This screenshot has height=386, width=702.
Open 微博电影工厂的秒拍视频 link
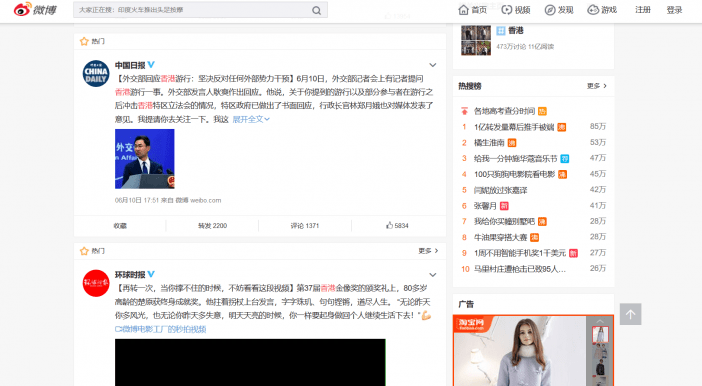(161, 329)
